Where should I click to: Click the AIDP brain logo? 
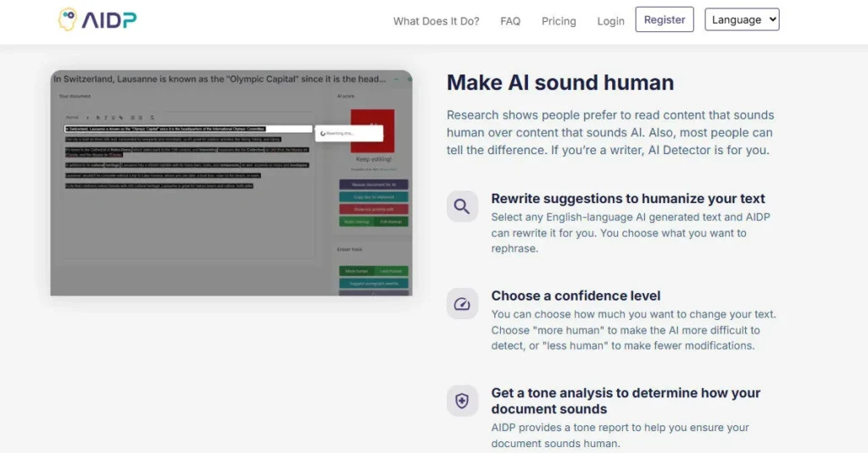pyautogui.click(x=68, y=20)
